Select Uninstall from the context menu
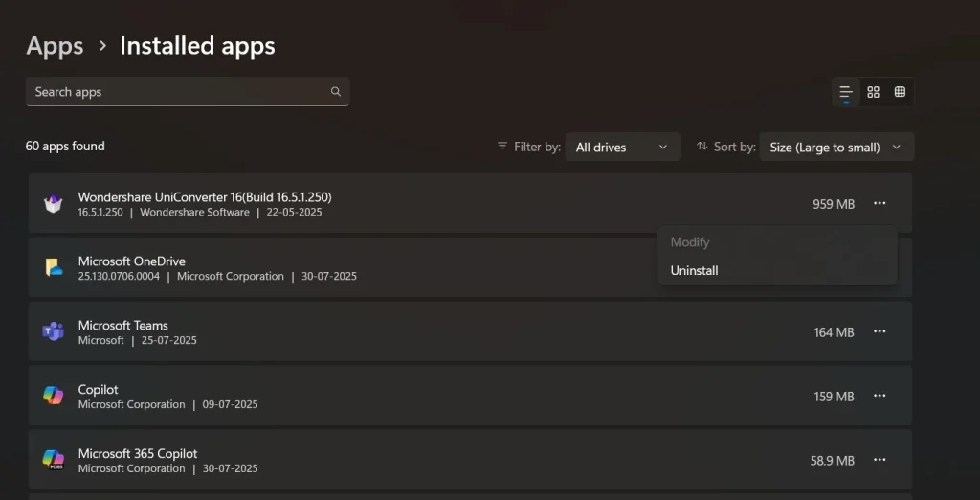980x500 pixels. coord(695,270)
